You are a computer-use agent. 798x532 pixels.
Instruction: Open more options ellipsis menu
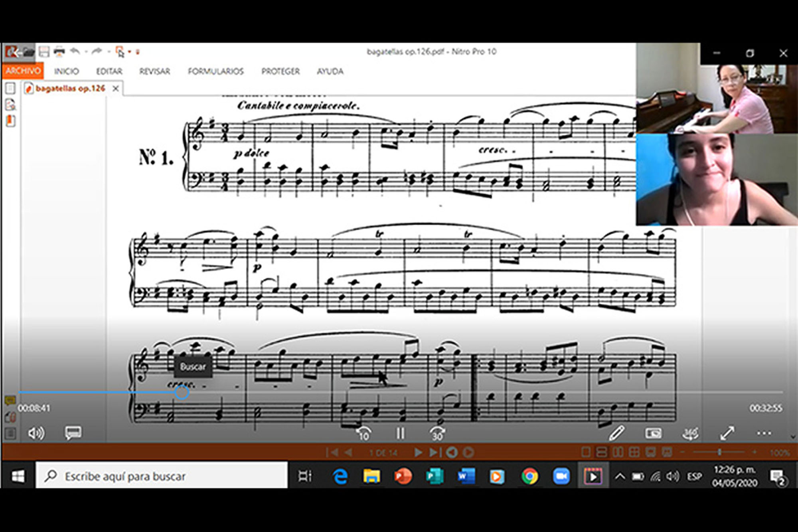pos(764,433)
